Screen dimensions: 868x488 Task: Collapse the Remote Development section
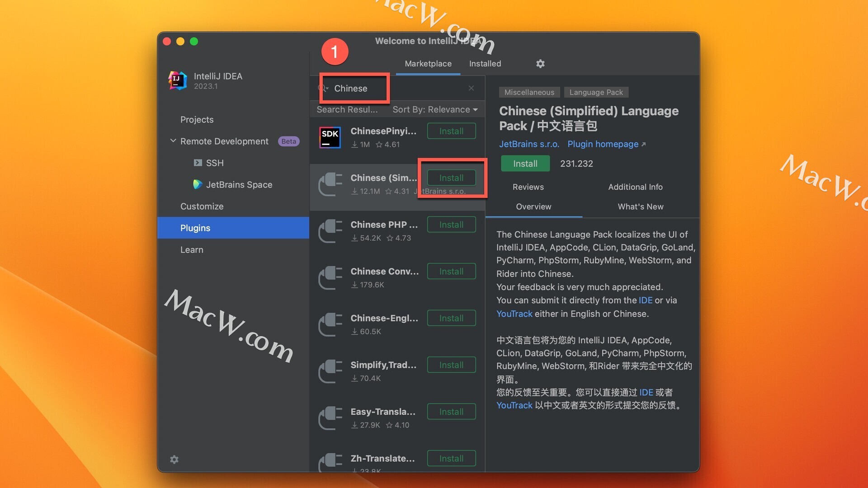click(173, 141)
